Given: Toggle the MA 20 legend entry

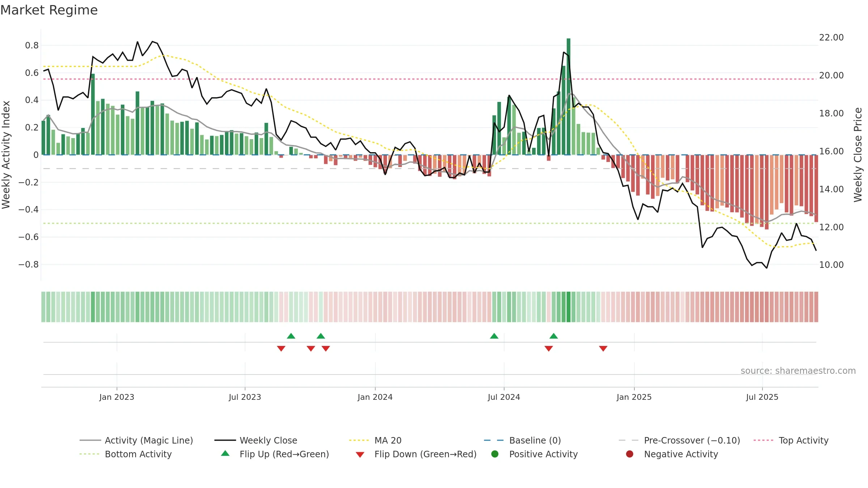Looking at the screenshot, I should tap(375, 440).
